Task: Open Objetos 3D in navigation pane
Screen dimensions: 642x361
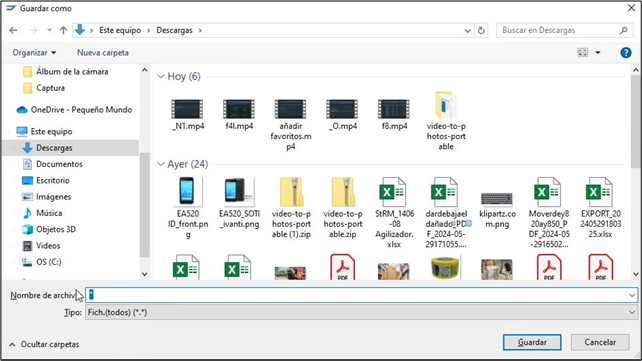Action: (49, 230)
